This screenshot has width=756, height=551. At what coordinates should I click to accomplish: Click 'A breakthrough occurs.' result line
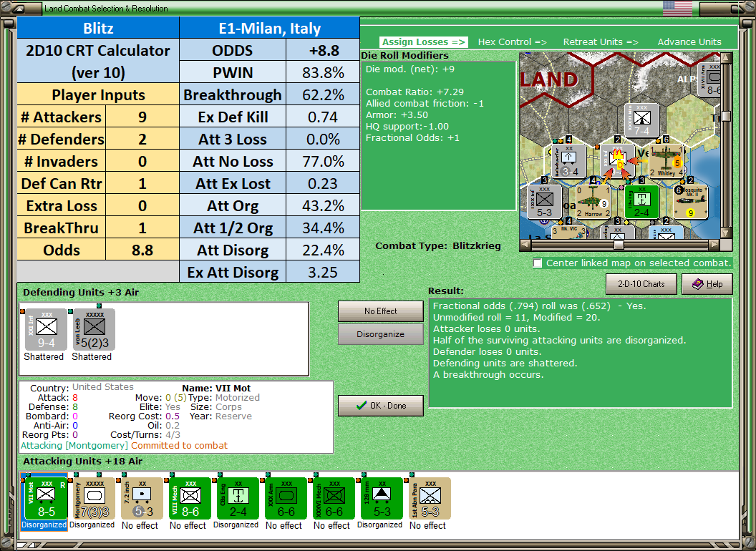(x=488, y=374)
